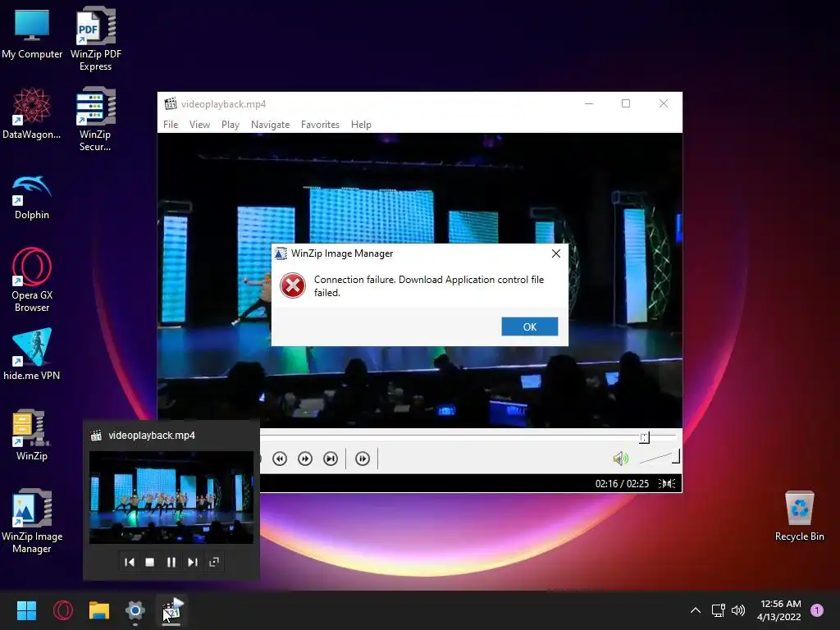Minimize the videoplayback.mp4 window
This screenshot has height=630, width=840.
pos(589,103)
